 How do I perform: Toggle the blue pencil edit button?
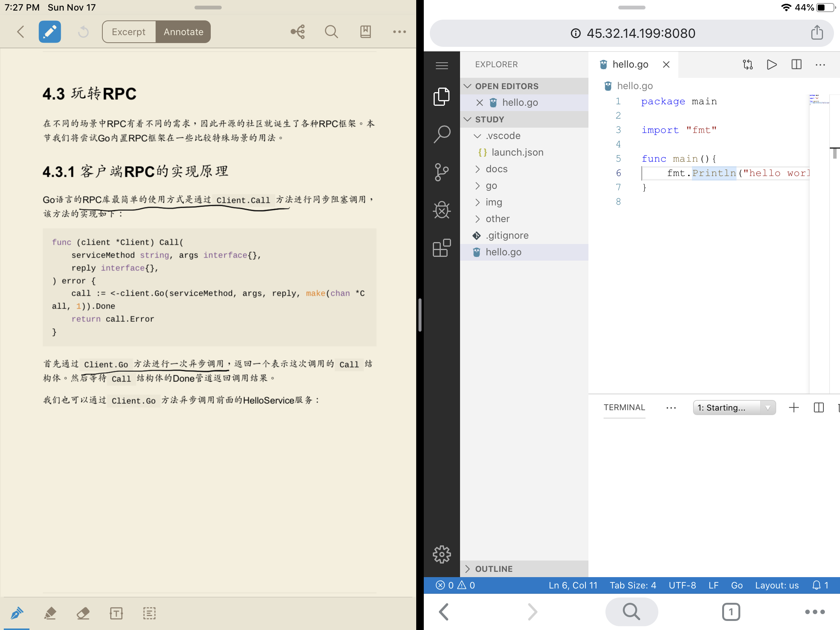[50, 31]
